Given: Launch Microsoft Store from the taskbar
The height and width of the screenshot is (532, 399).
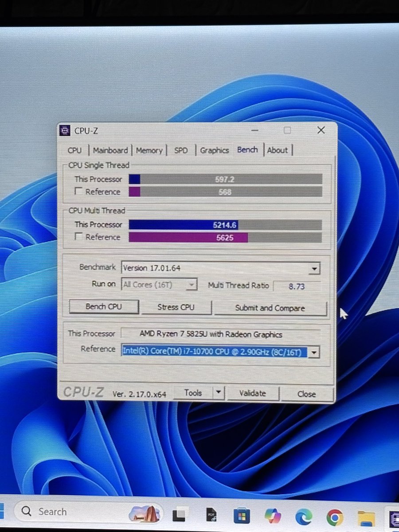Looking at the screenshot, I should (241, 516).
